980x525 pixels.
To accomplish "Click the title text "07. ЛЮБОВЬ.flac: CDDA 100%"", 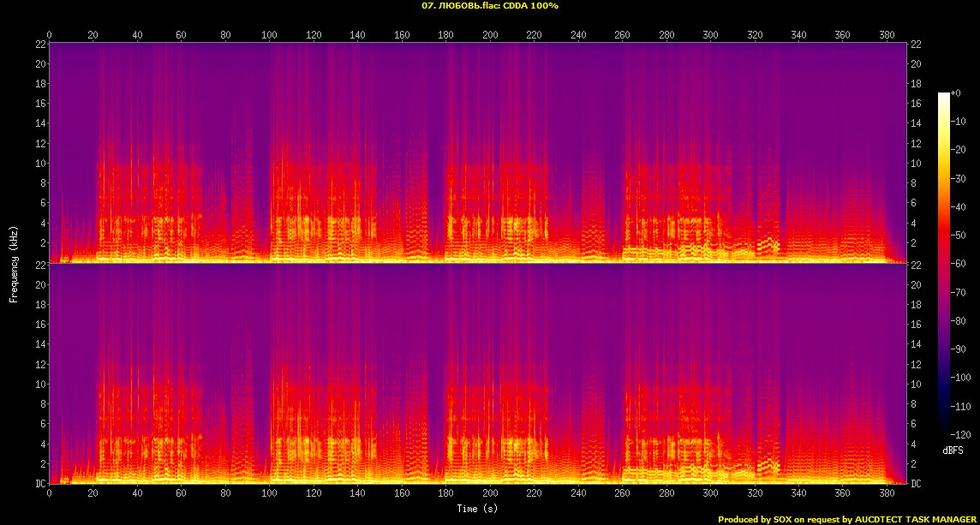I will pos(490,6).
